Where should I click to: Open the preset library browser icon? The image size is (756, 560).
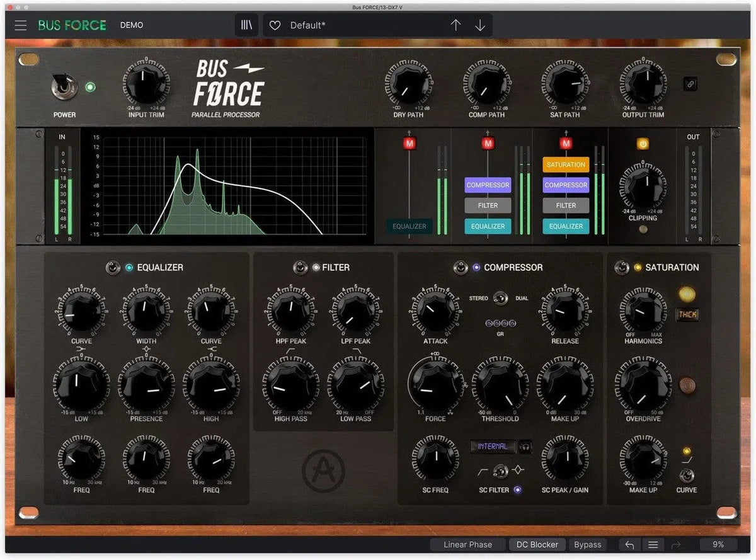click(x=246, y=25)
